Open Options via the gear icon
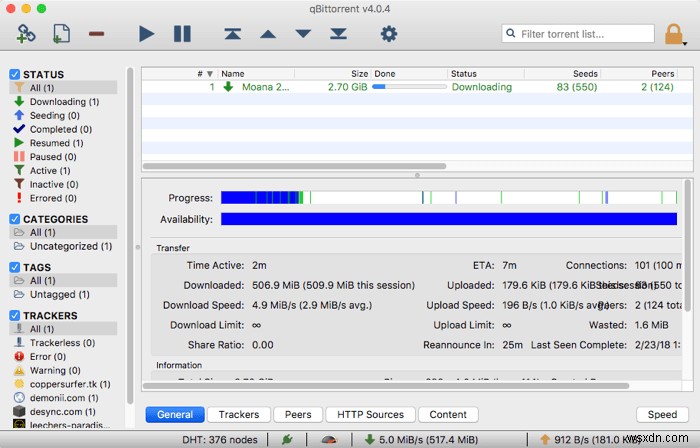The width and height of the screenshot is (700, 448). 389,34
